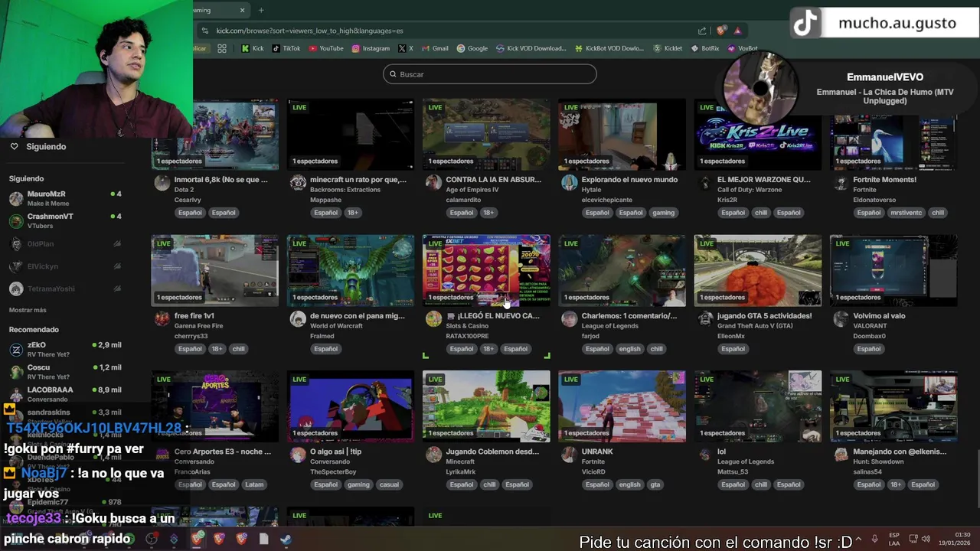980x551 pixels.
Task: Open the BotRix bookmark
Action: tap(705, 48)
